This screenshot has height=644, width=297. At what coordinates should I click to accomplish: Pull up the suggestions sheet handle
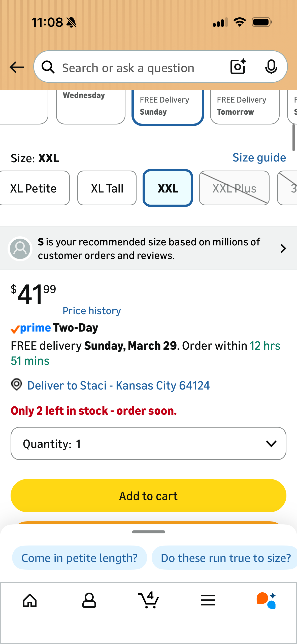pyautogui.click(x=149, y=532)
